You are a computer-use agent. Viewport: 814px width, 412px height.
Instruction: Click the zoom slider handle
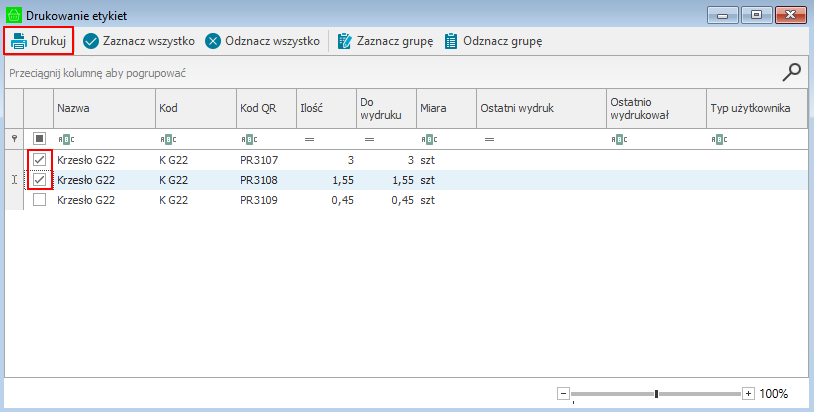coord(656,394)
